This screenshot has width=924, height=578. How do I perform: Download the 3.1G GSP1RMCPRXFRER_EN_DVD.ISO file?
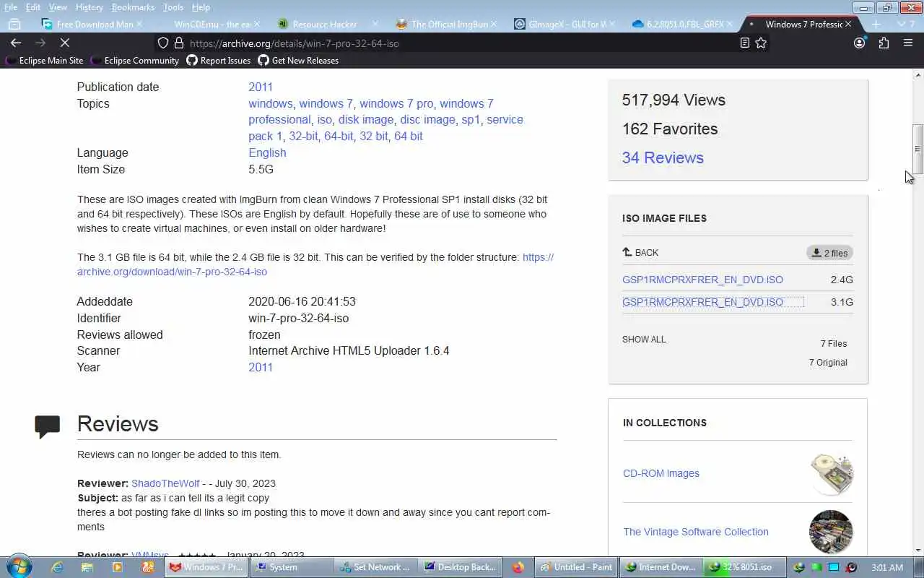702,302
